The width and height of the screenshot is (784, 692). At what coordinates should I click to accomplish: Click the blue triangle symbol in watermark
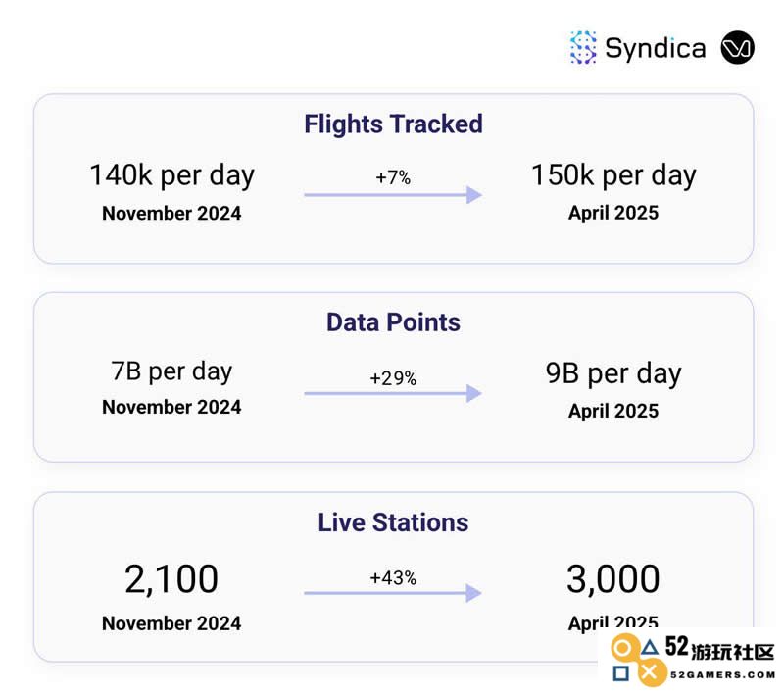point(650,648)
